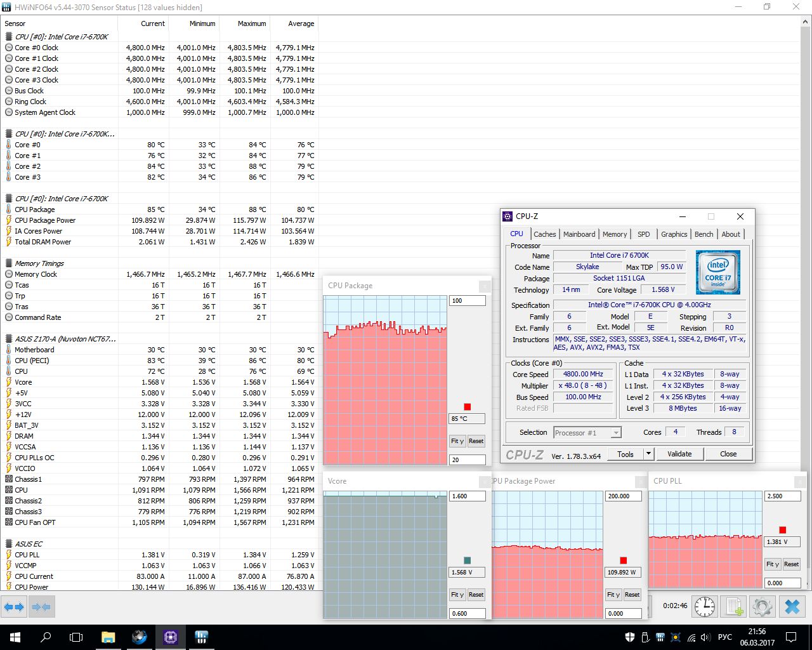Pick the red color swatch in CPU PLL graph
Viewport: 812px width, 650px height.
pyautogui.click(x=783, y=530)
